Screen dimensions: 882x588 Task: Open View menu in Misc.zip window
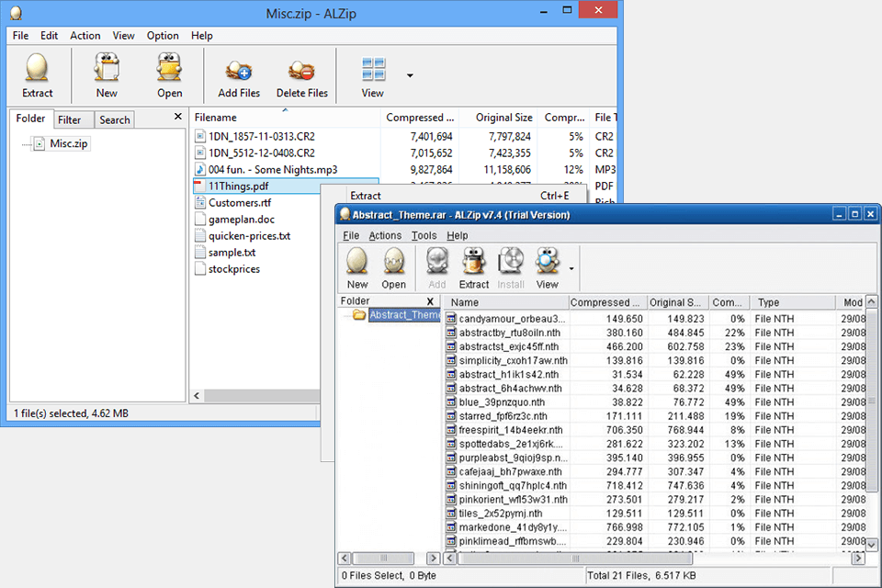123,36
